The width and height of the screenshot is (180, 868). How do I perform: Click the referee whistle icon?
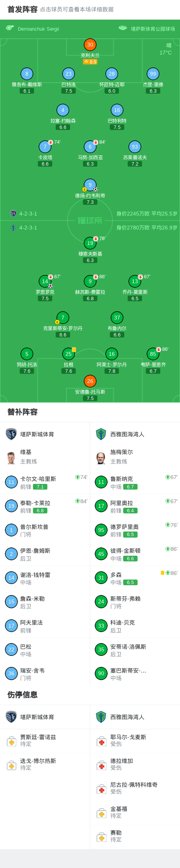point(10,28)
